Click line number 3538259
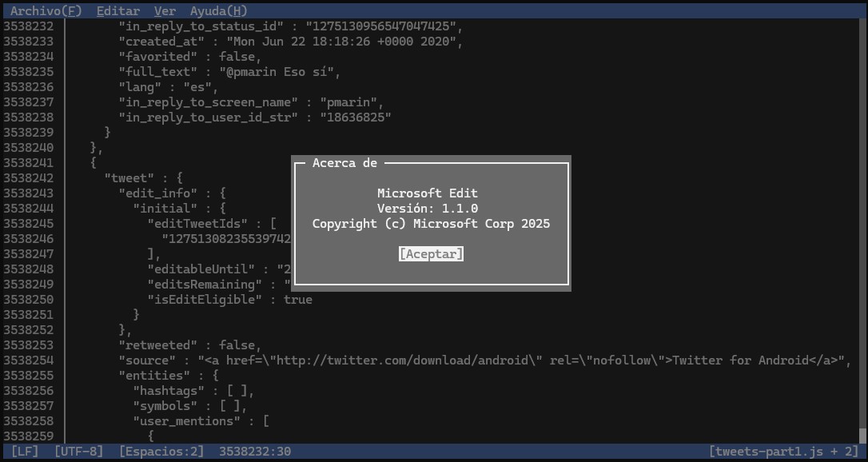868x462 pixels. click(28, 436)
